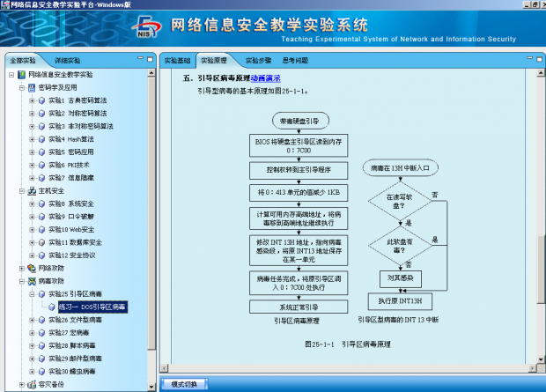Expand the 网络攻防 tree node
The width and height of the screenshot is (546, 392).
[22, 269]
